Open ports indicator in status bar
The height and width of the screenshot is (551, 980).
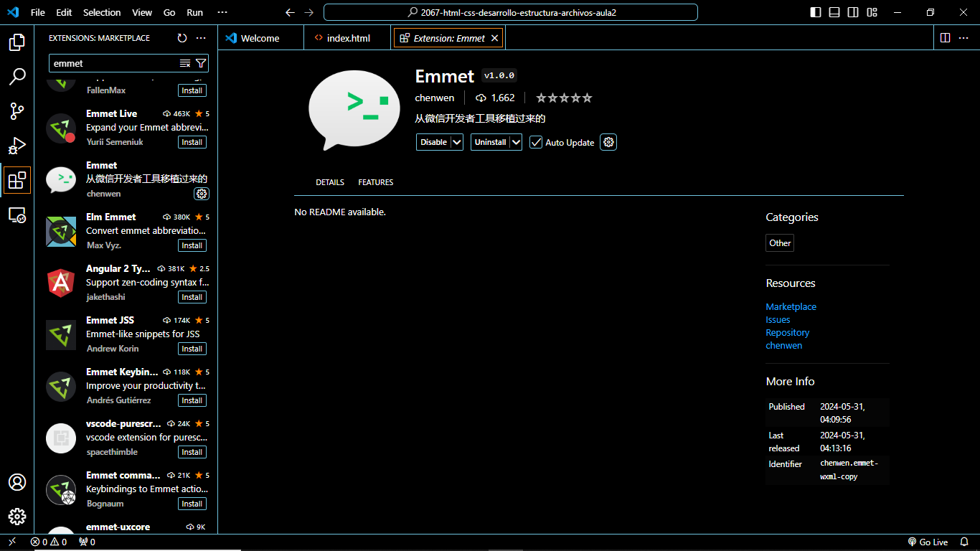(x=87, y=542)
